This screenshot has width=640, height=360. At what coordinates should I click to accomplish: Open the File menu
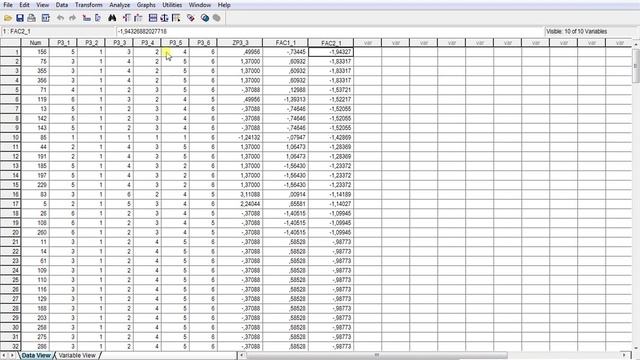tap(8, 5)
